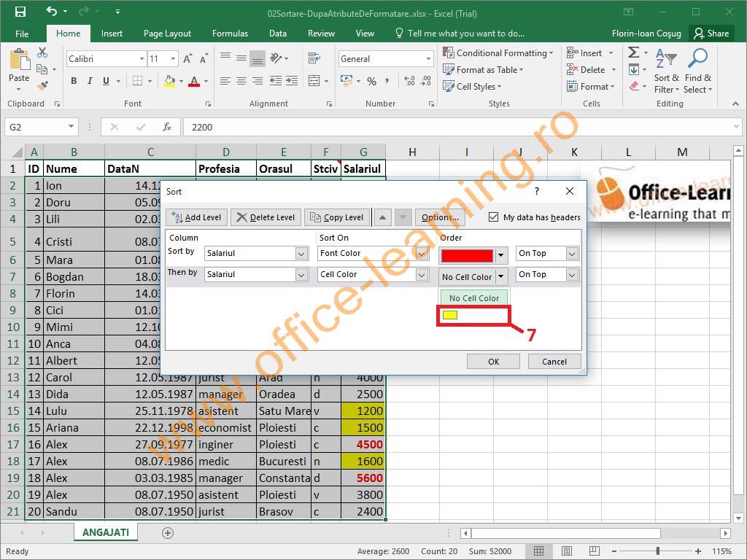Click the red Font Color A icon
This screenshot has height=560, width=747.
194,81
